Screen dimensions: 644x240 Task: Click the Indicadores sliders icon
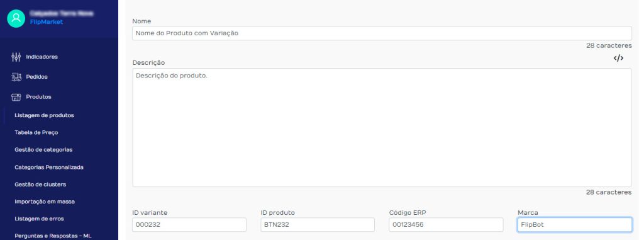[16, 57]
